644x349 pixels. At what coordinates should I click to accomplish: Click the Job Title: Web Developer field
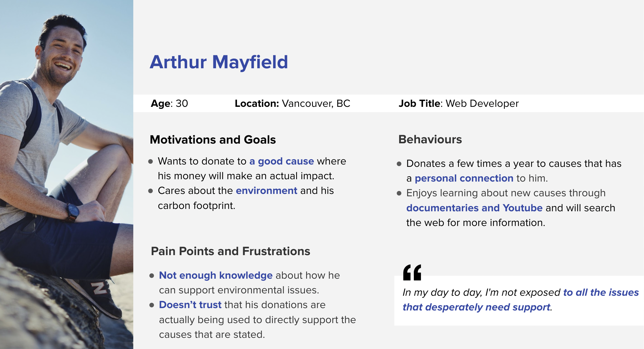(x=458, y=104)
